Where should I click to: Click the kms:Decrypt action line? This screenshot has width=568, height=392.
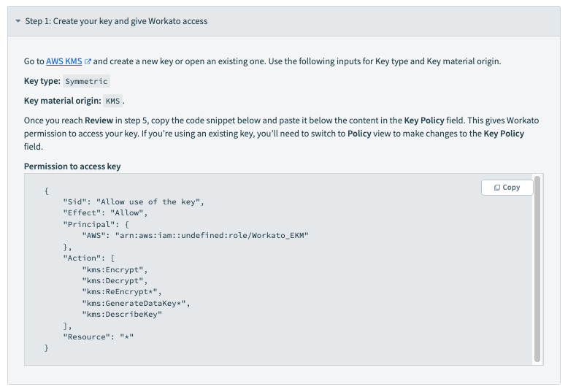tap(115, 280)
